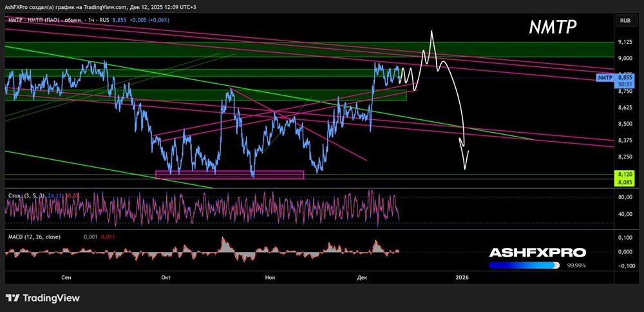Click the Сен label on time axis

66,277
